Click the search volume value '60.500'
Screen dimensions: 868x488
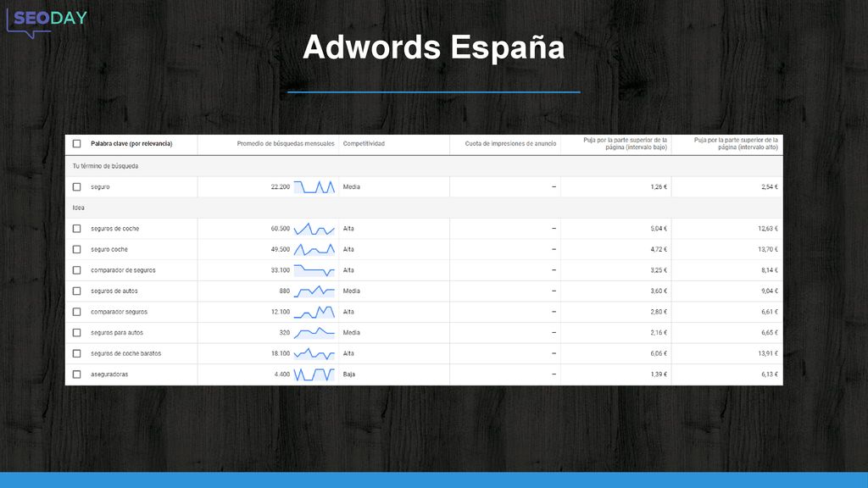coord(280,229)
